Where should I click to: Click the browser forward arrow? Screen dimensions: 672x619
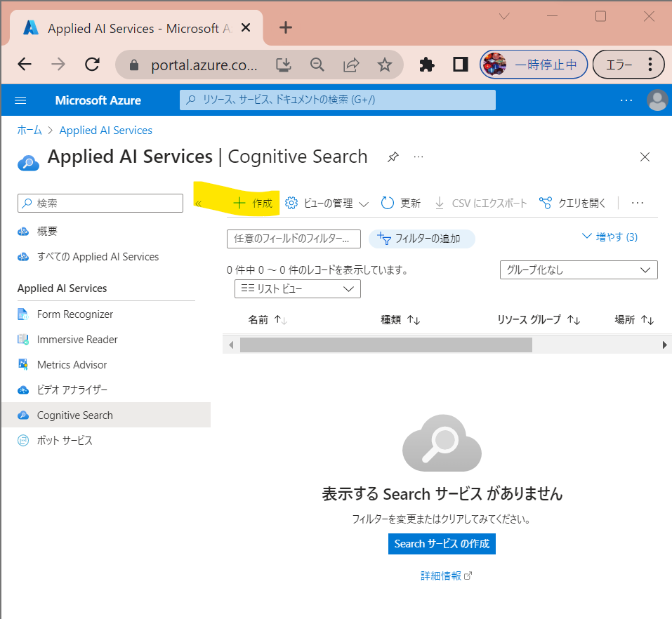(58, 65)
